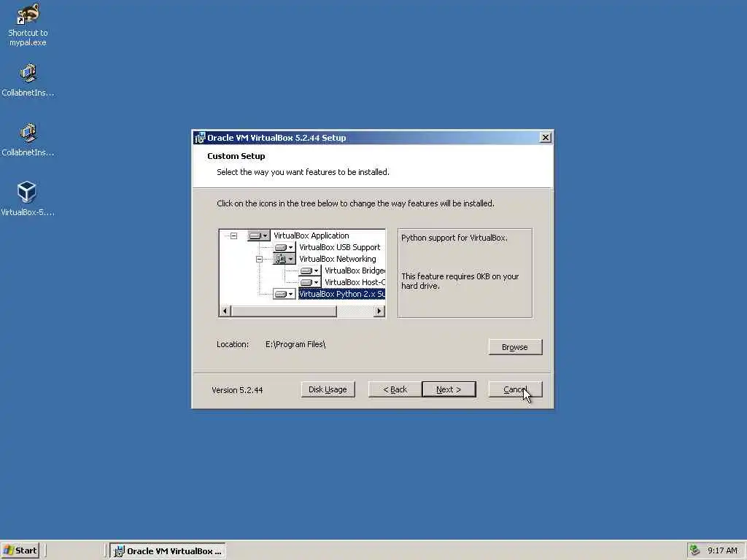The height and width of the screenshot is (560, 747).
Task: Click the Disk Usage button
Action: (x=328, y=389)
